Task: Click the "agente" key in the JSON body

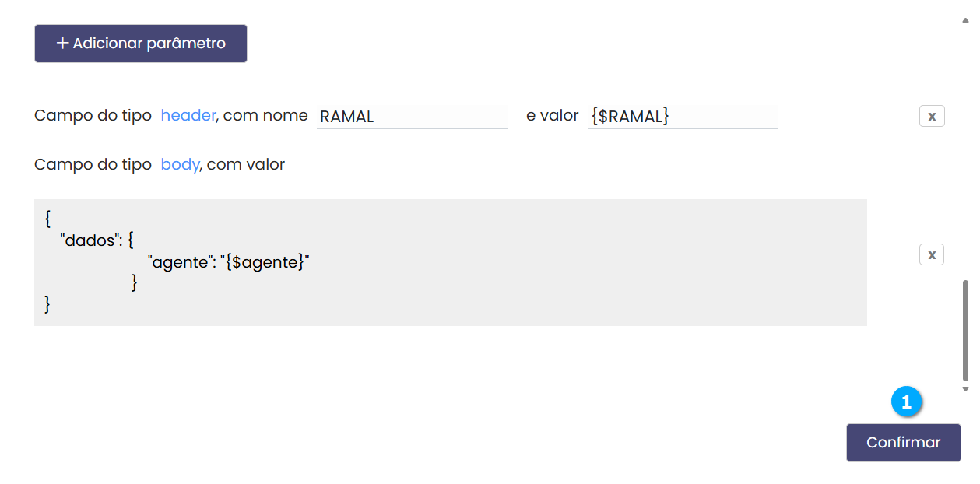Action: click(179, 263)
